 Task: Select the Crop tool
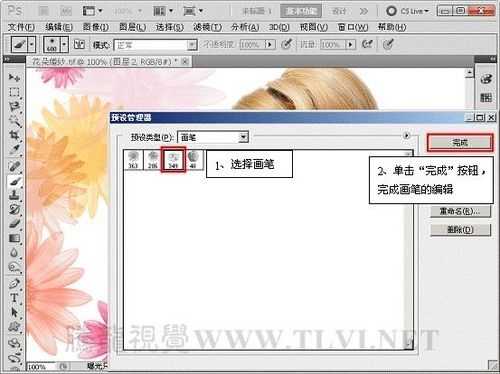pos(14,135)
